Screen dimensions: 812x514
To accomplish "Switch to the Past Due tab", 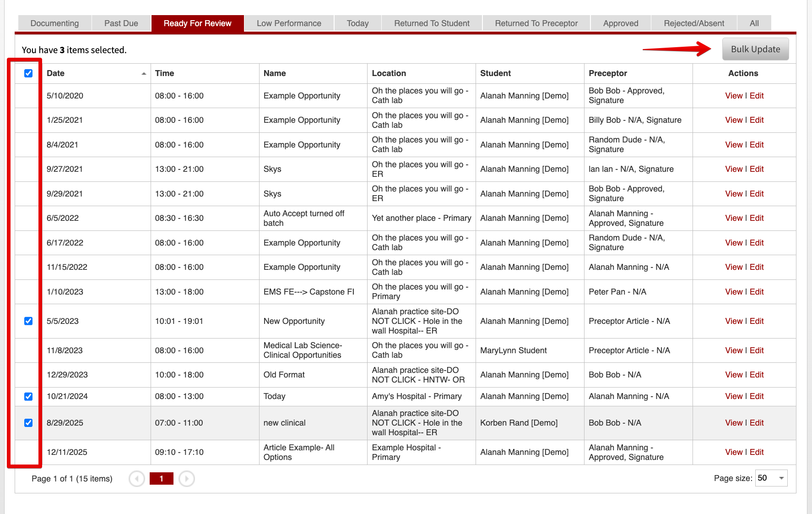I will 121,23.
